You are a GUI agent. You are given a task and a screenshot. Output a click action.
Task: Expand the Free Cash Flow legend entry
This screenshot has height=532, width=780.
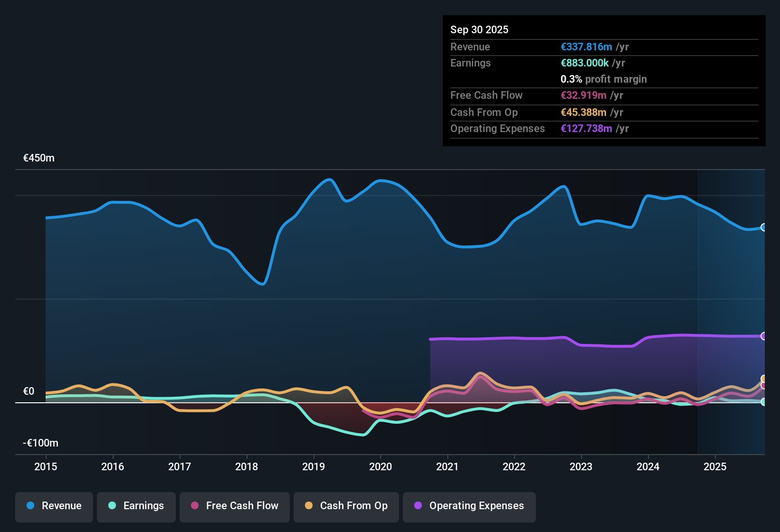click(234, 506)
